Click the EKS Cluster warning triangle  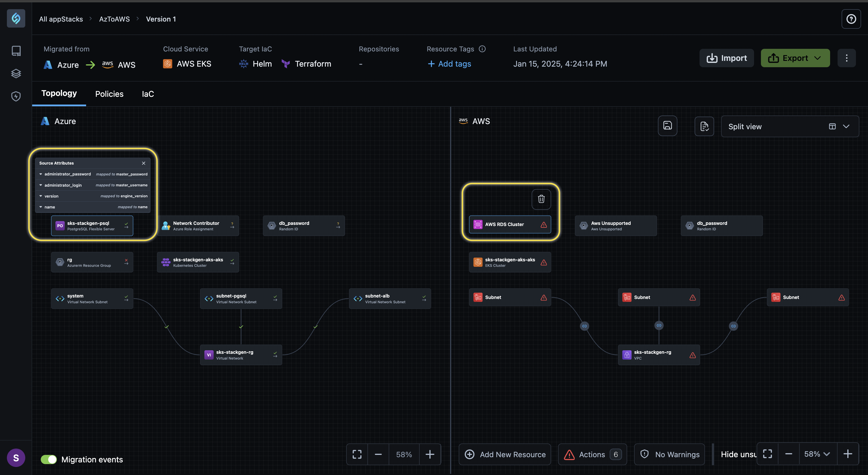pos(544,262)
